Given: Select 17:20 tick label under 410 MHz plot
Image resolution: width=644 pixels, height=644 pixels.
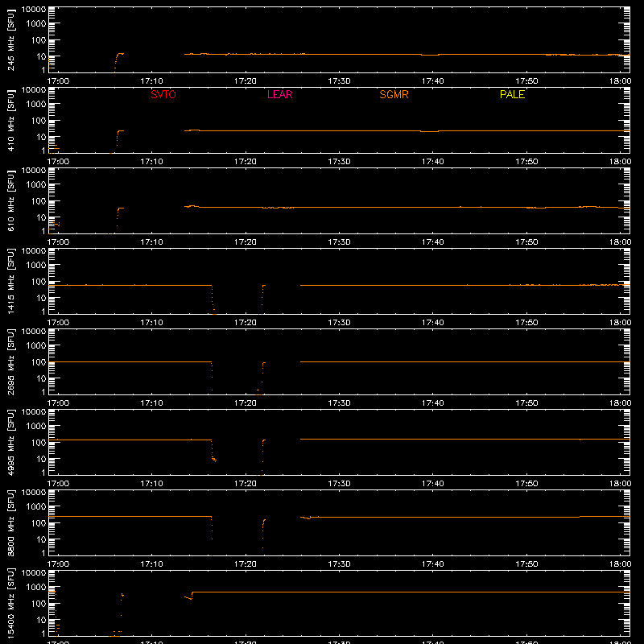Looking at the screenshot, I should click(246, 162).
